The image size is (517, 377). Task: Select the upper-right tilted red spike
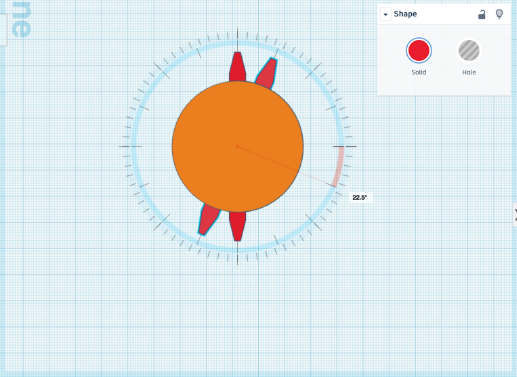(x=268, y=73)
